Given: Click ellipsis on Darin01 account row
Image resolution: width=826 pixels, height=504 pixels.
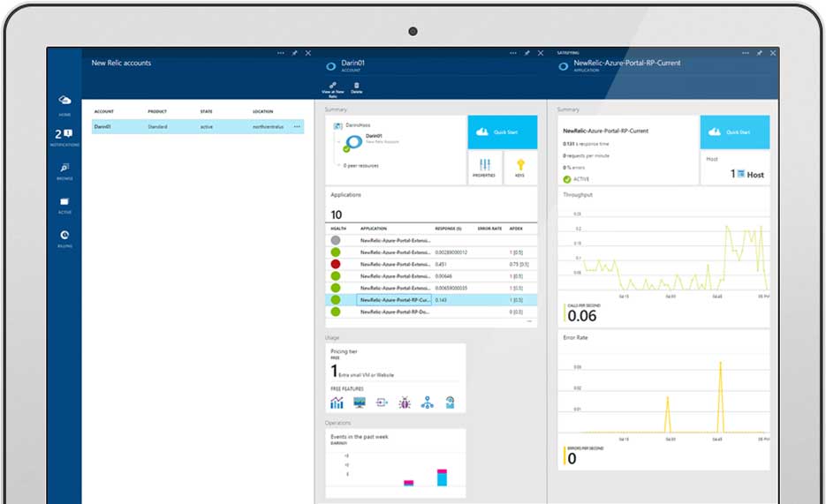Looking at the screenshot, I should (x=297, y=127).
